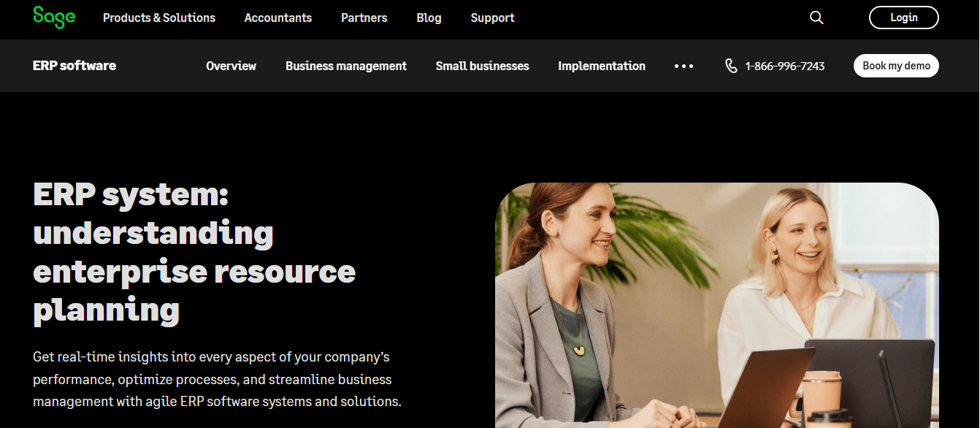Image resolution: width=980 pixels, height=428 pixels.
Task: Open Products & Solutions menu
Action: [x=159, y=18]
